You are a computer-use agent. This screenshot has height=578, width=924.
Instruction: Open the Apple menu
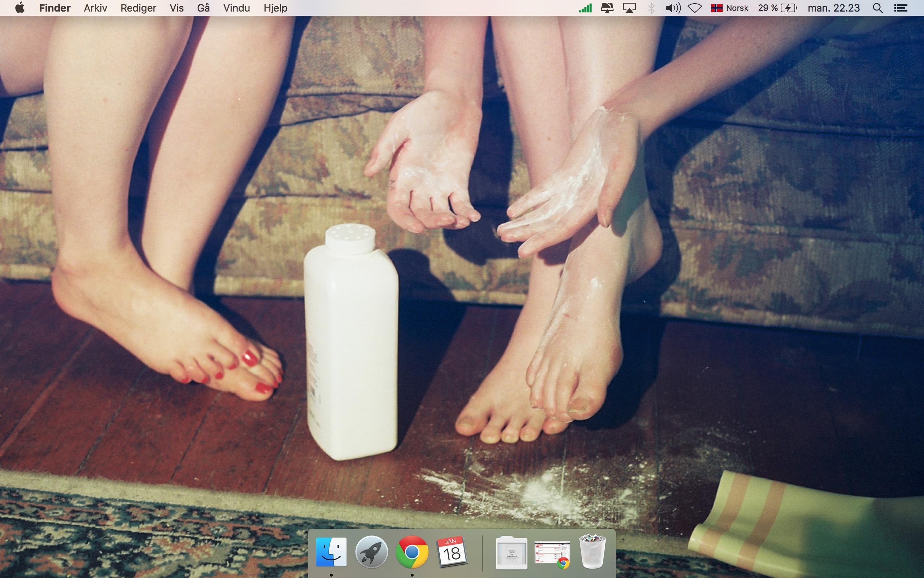coord(20,8)
